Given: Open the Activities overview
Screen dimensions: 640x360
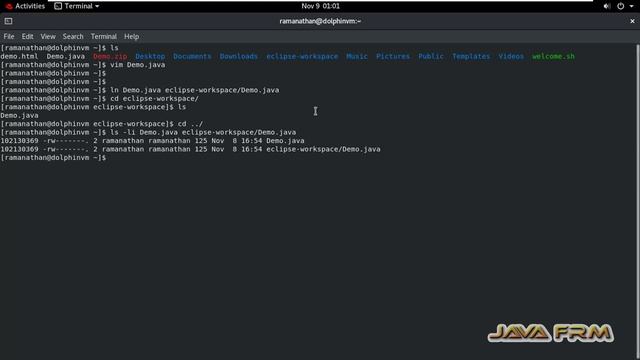Looking at the screenshot, I should (25, 6).
